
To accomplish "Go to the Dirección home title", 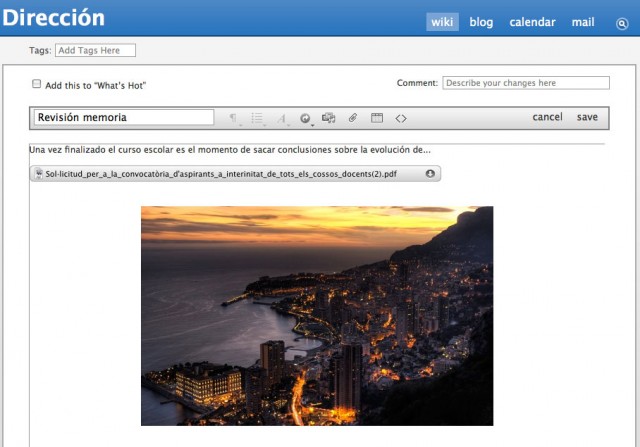I will [53, 18].
